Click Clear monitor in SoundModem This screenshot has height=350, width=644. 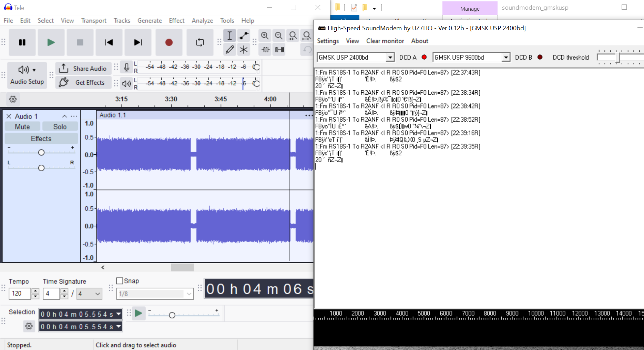385,41
